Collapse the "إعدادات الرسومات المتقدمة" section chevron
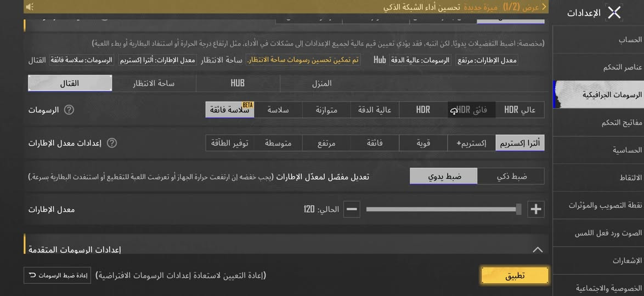644x296 pixels. coord(537,249)
